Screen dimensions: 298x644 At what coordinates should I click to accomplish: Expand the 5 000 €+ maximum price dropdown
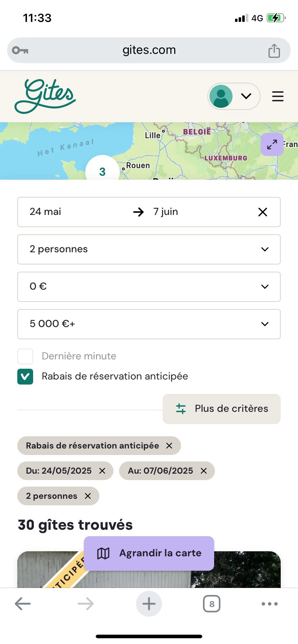[149, 324]
